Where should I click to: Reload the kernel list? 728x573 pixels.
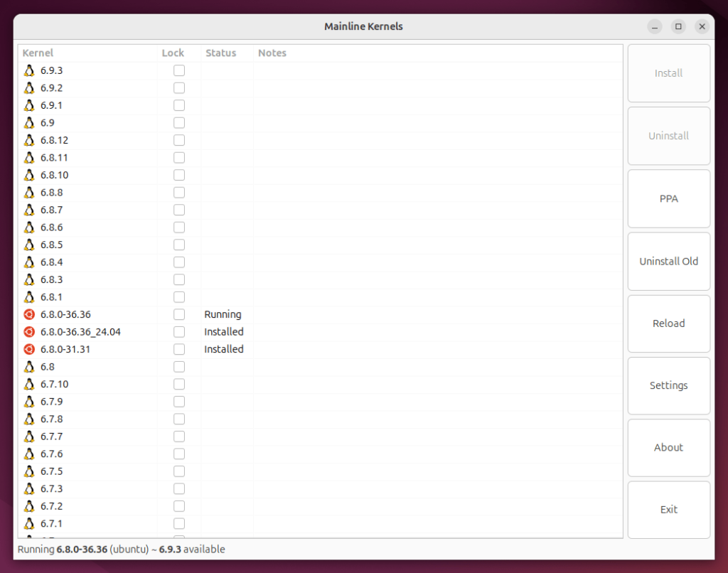pyautogui.click(x=668, y=323)
